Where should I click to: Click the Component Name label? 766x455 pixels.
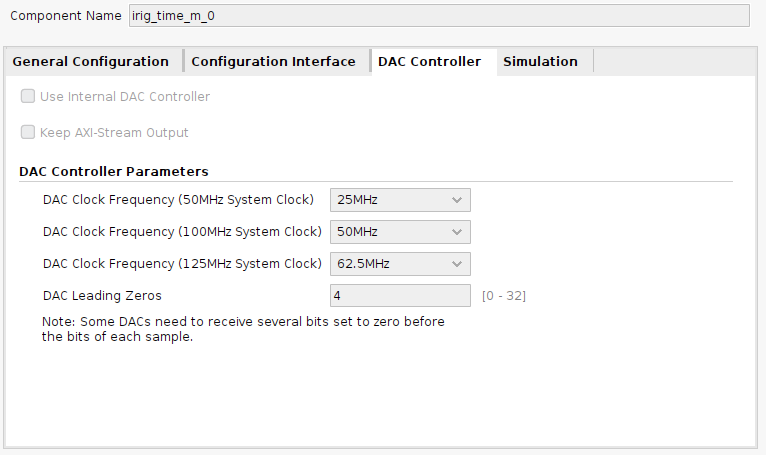pyautogui.click(x=66, y=16)
